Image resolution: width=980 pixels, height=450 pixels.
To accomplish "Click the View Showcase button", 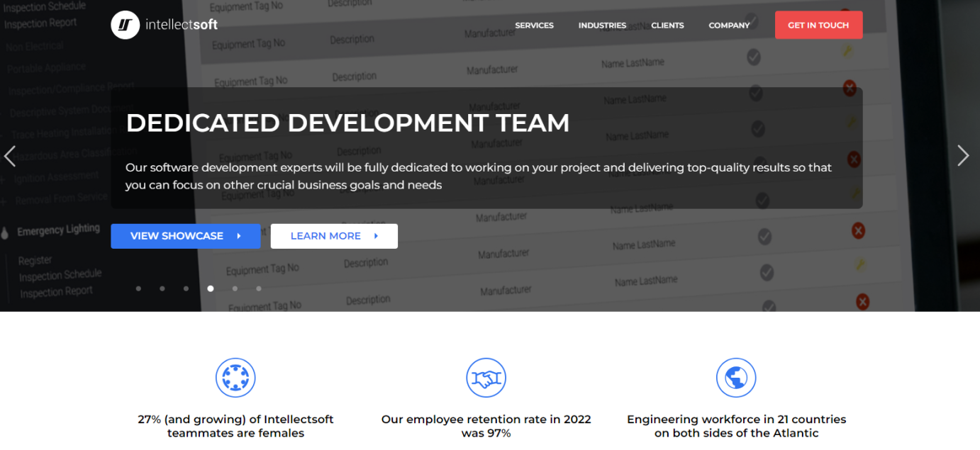I will tap(186, 236).
